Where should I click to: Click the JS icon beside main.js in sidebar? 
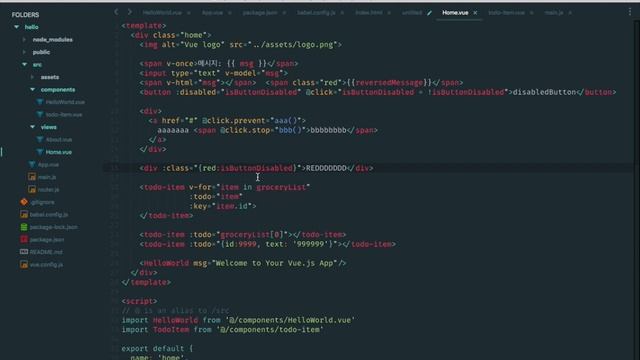click(x=32, y=177)
